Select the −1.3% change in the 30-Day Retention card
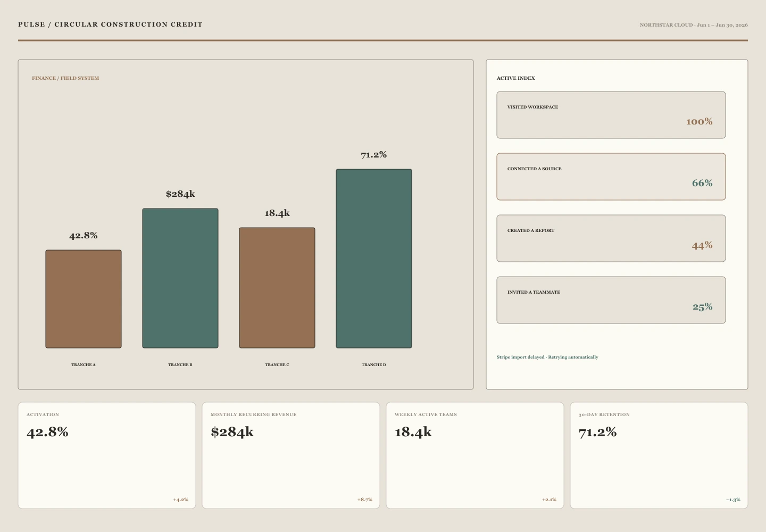The image size is (766, 532). coord(733,500)
